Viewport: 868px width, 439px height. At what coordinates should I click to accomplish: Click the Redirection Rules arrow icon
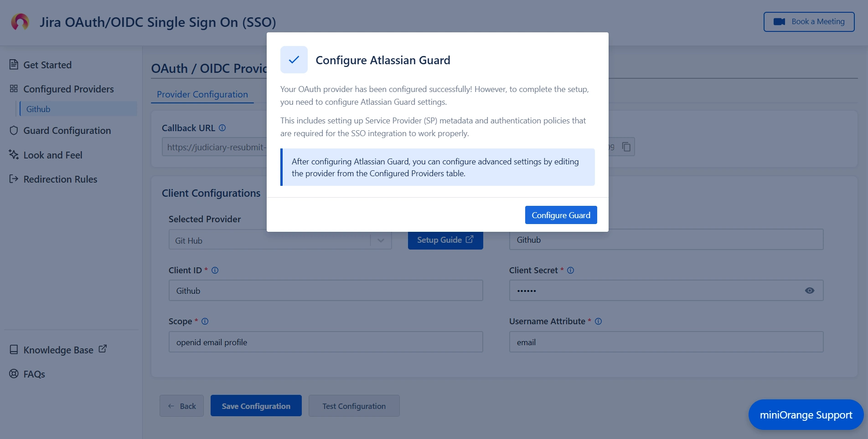click(x=14, y=179)
